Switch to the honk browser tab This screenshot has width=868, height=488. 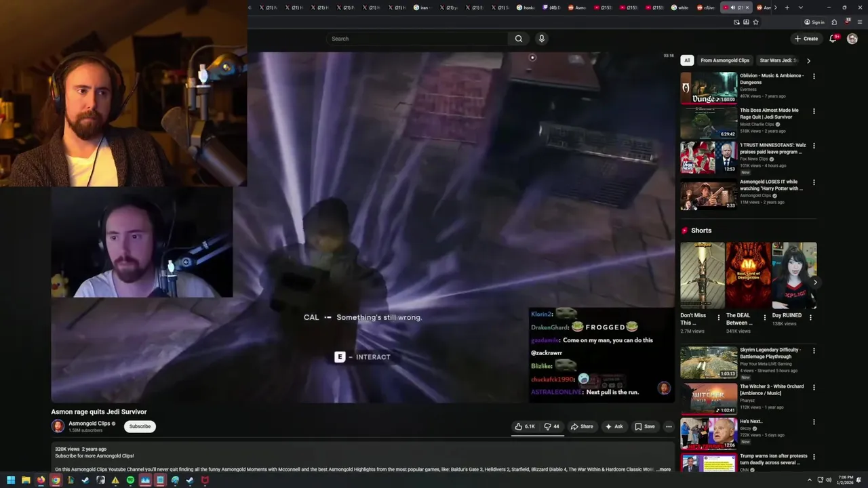click(x=527, y=7)
